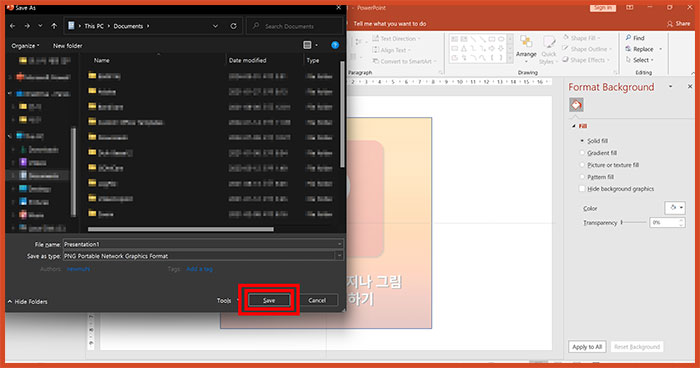Click Documents in the address path
700x368 pixels.
click(128, 26)
